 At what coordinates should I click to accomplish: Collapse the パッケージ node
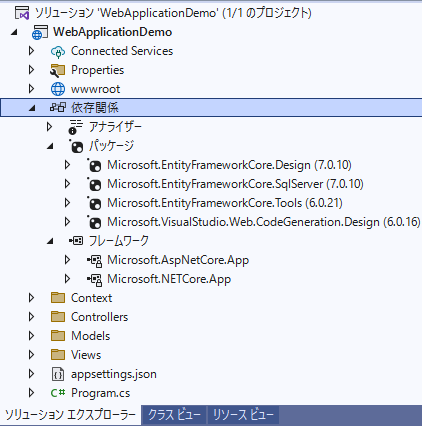tap(50, 146)
